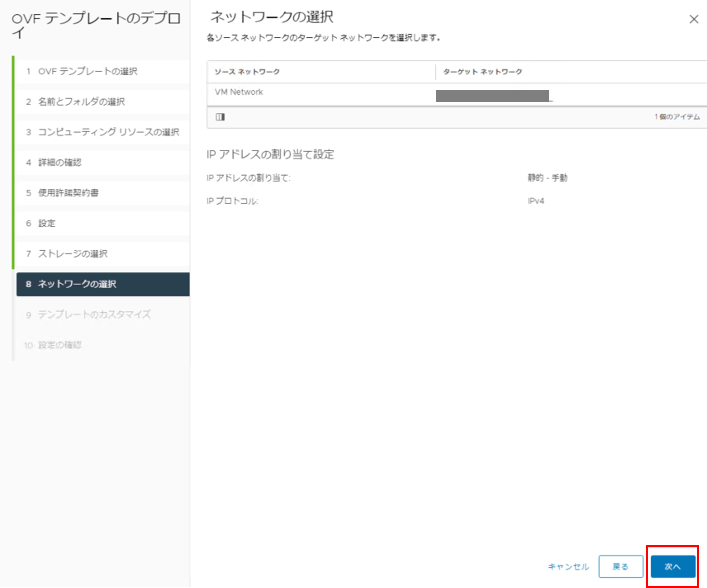Click the キャンセル (Cancel) link
This screenshot has height=588, width=707.
pos(568,566)
